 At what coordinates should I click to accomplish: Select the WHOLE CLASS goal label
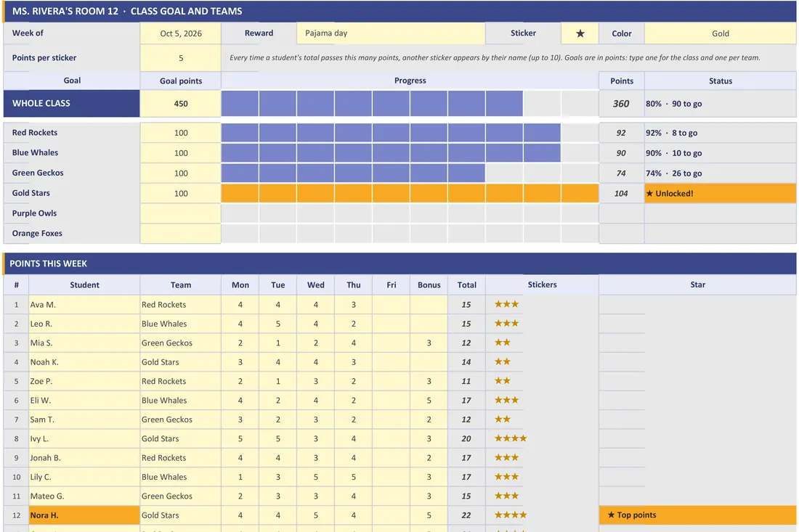tap(71, 104)
